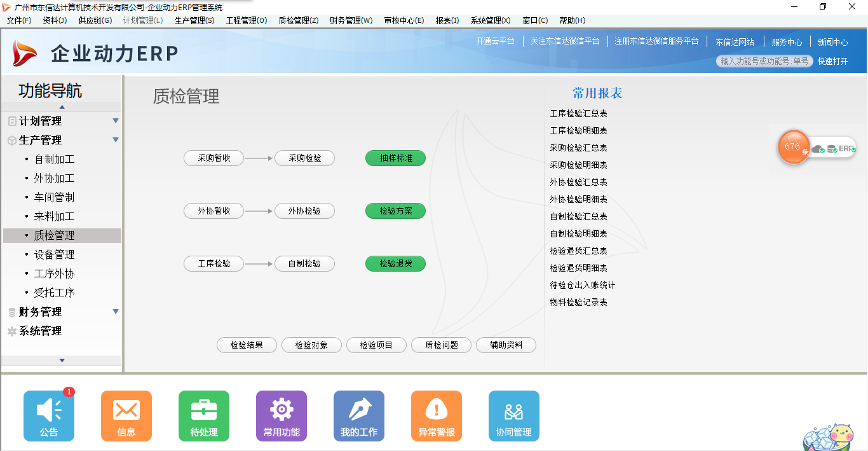This screenshot has height=451, width=868.
Task: Select the 我的工作 pen icon
Action: tap(359, 416)
